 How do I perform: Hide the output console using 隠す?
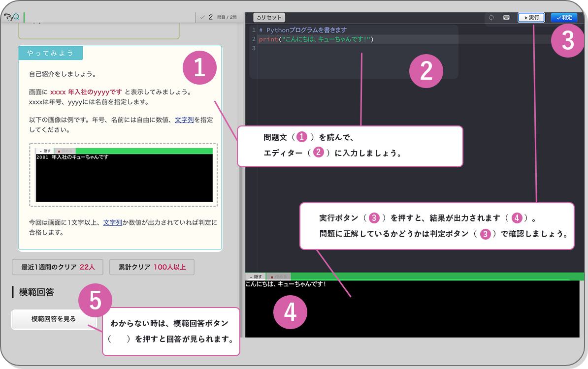click(258, 277)
